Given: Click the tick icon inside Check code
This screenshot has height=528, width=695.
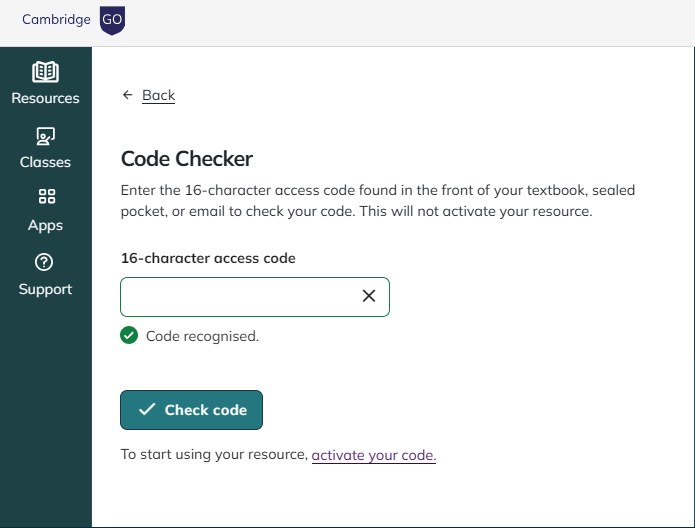Looking at the screenshot, I should [147, 410].
